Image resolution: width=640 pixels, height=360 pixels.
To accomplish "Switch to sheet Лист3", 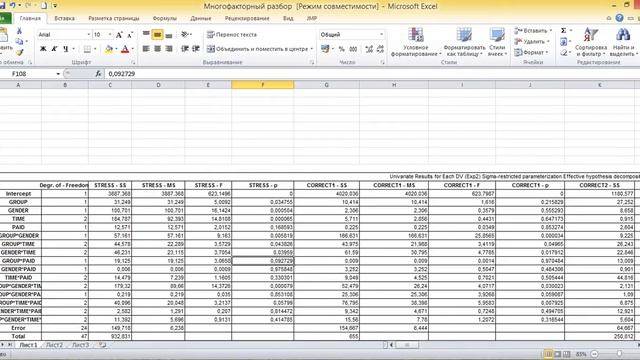I will click(x=80, y=345).
